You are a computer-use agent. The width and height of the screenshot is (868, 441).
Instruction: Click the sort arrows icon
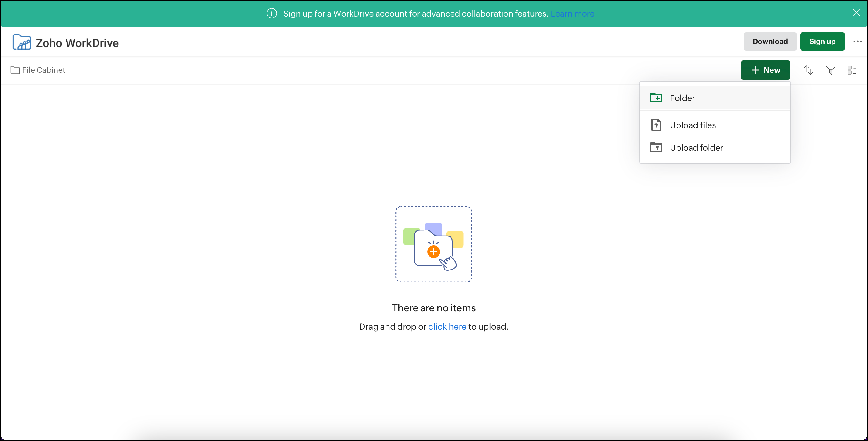(x=808, y=70)
